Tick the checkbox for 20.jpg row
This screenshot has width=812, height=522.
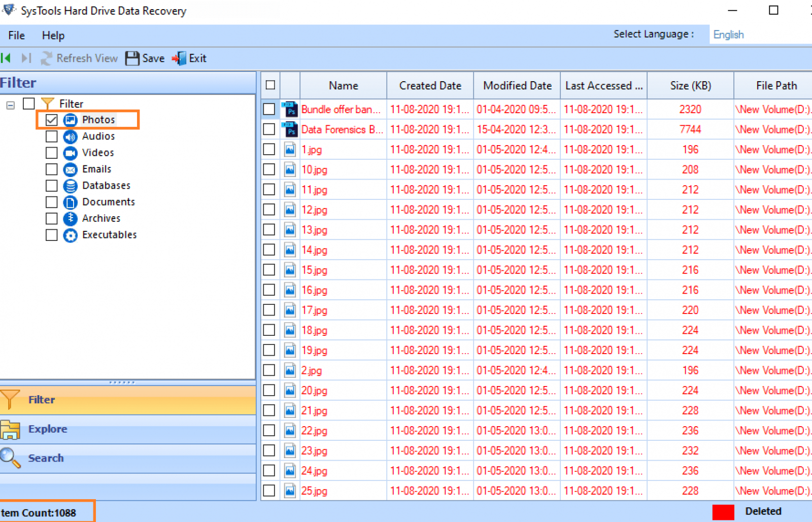tap(269, 390)
